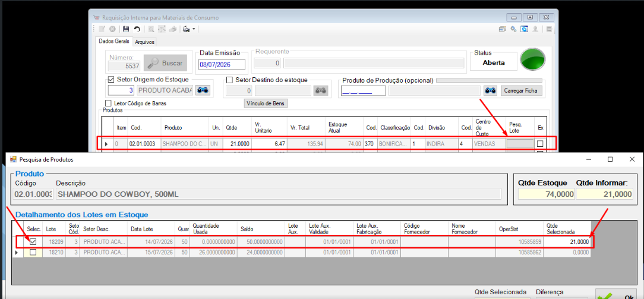Click the Vínculo de Bens button

tap(266, 103)
